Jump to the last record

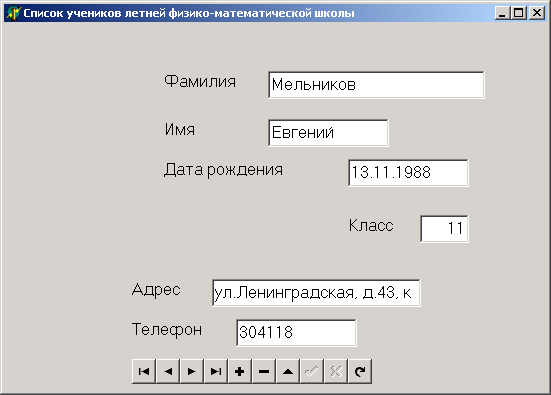click(216, 371)
